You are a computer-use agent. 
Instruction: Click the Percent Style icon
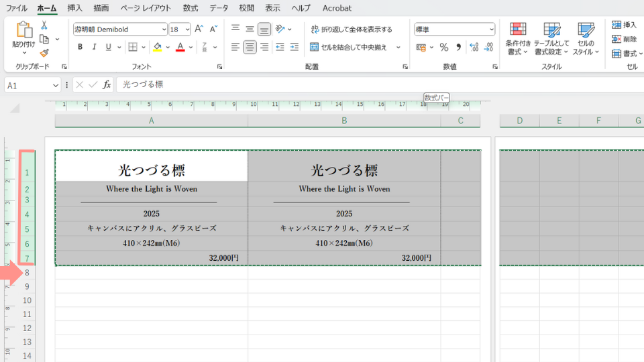443,48
